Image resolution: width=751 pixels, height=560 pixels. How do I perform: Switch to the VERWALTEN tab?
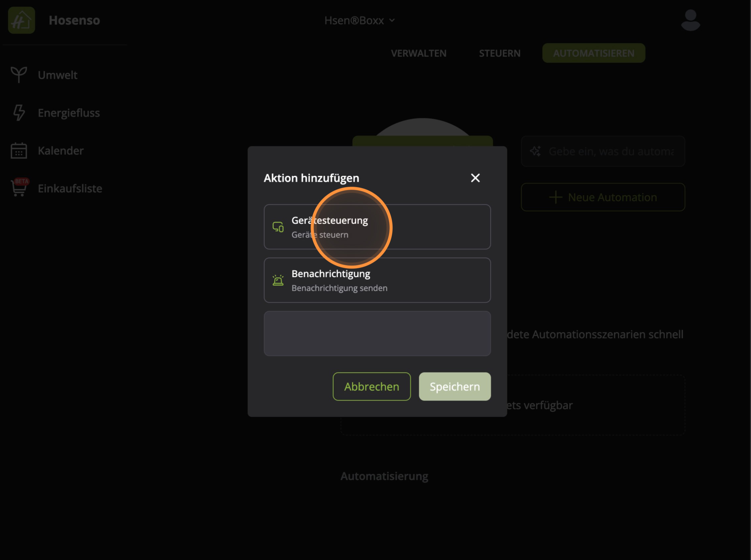pyautogui.click(x=419, y=53)
